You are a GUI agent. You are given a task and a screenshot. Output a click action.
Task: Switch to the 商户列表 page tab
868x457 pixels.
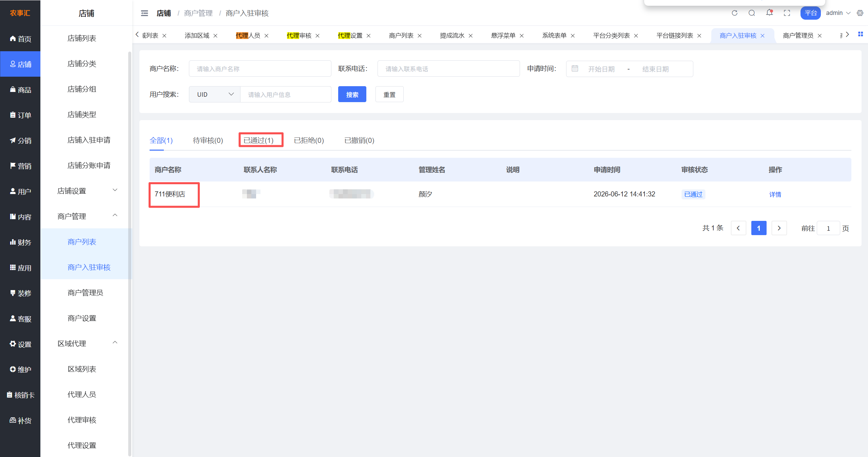pos(401,36)
